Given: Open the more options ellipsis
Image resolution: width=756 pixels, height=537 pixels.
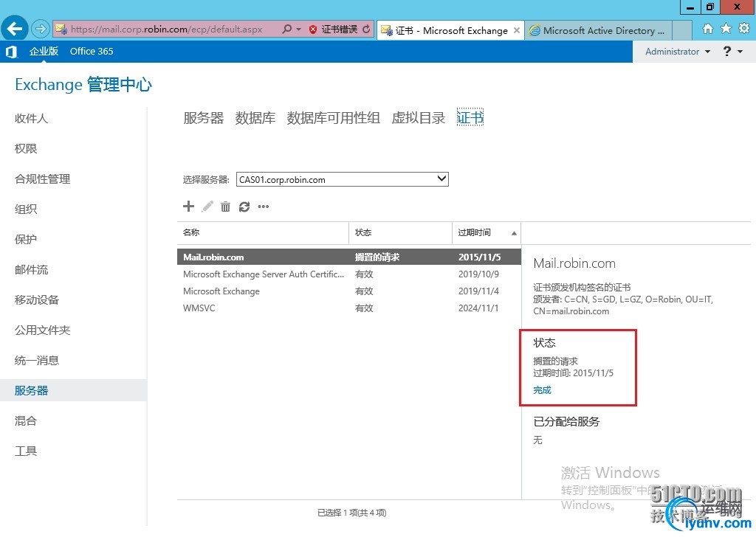Looking at the screenshot, I should tap(264, 207).
